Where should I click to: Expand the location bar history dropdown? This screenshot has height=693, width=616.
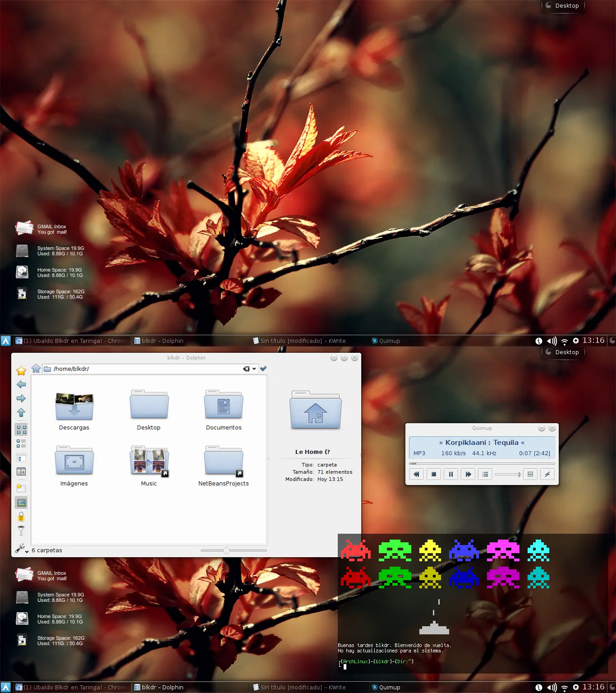(x=254, y=369)
